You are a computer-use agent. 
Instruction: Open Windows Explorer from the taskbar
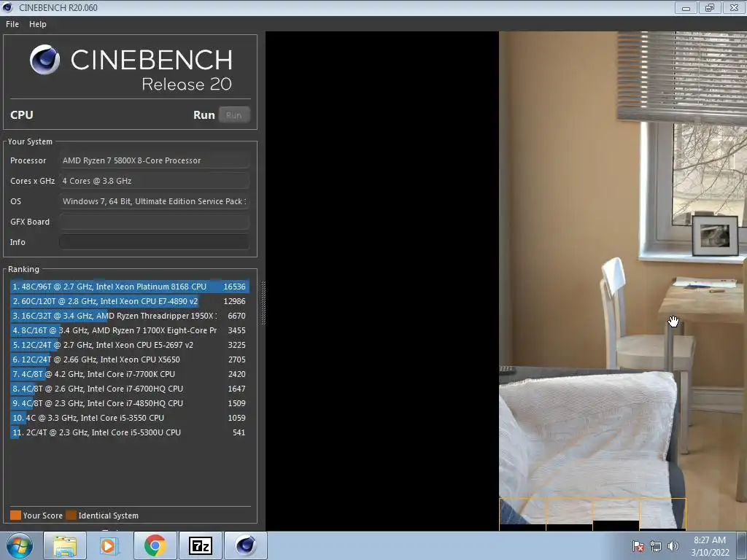click(65, 546)
